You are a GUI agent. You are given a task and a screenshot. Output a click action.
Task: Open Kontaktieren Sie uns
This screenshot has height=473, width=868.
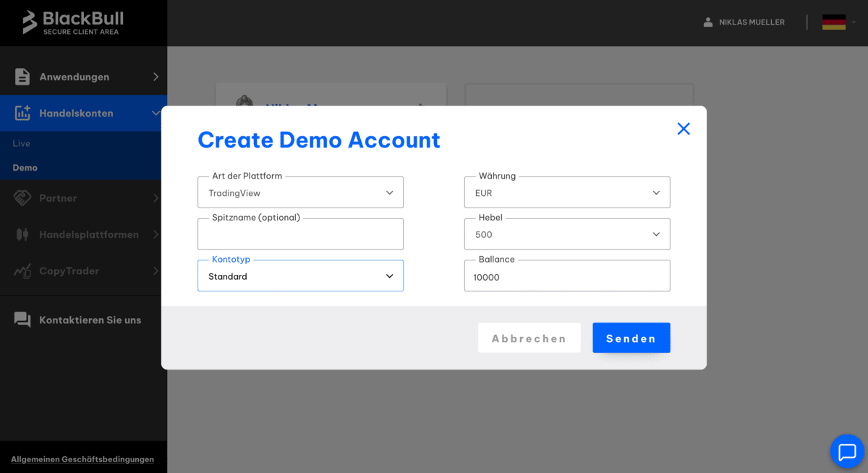point(83,320)
